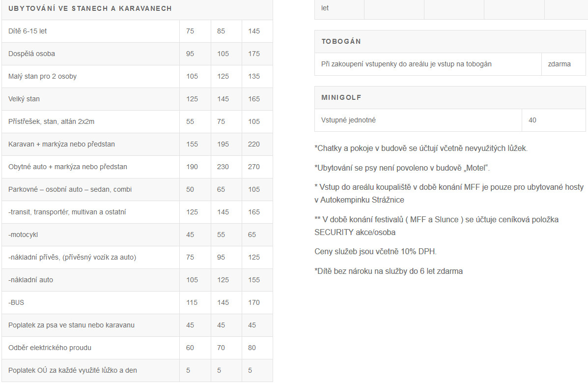Click "Parkovné – osobní auto – sedan, combi"

(x=70, y=189)
